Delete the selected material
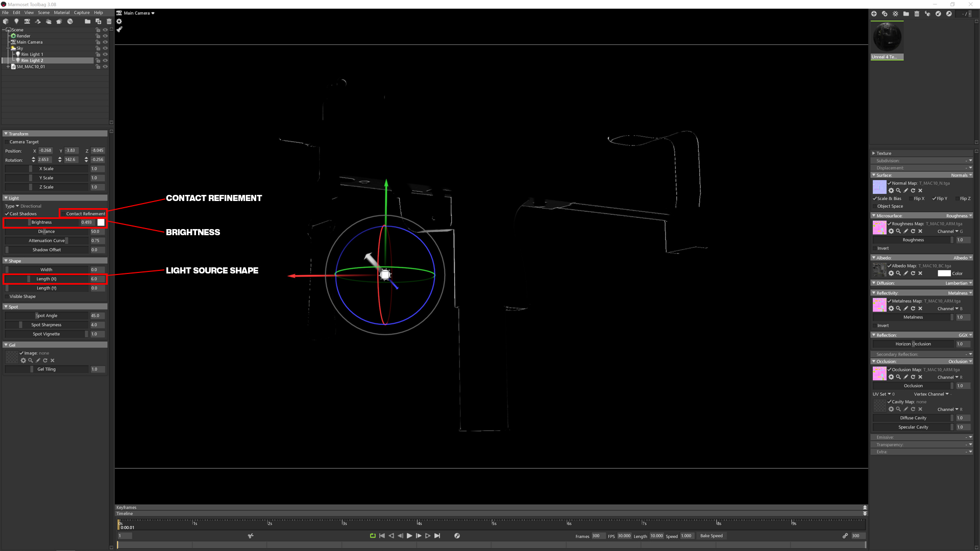 coord(917,14)
